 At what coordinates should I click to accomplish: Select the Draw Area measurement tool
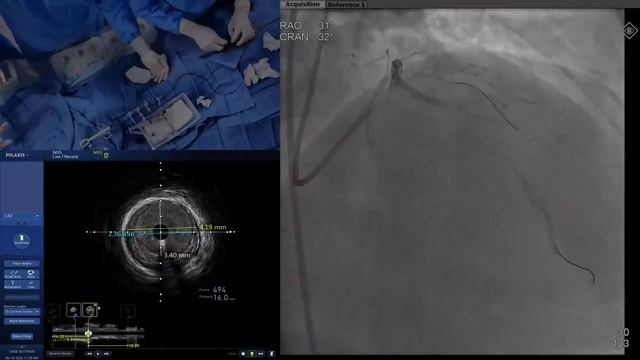tap(13, 274)
